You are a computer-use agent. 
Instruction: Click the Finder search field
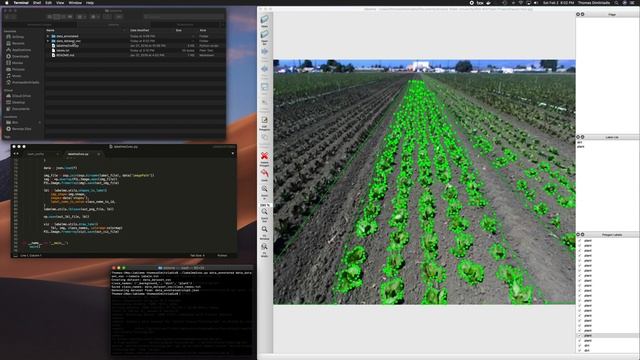coord(183,17)
